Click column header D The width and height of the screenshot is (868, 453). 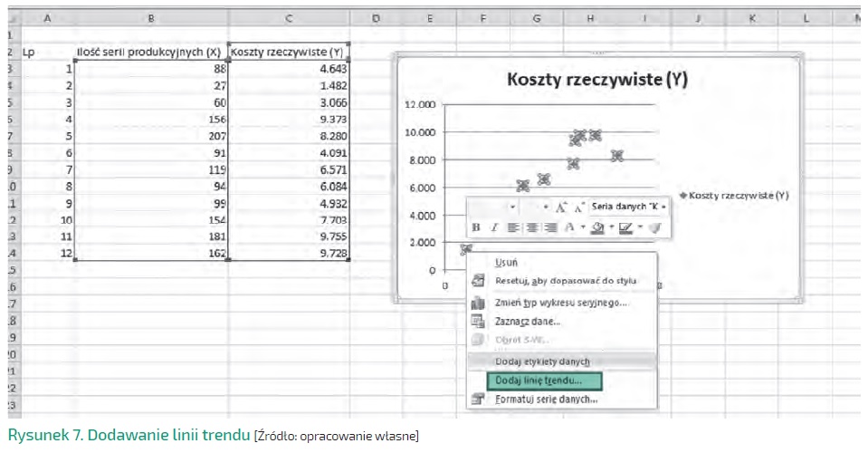click(x=376, y=18)
